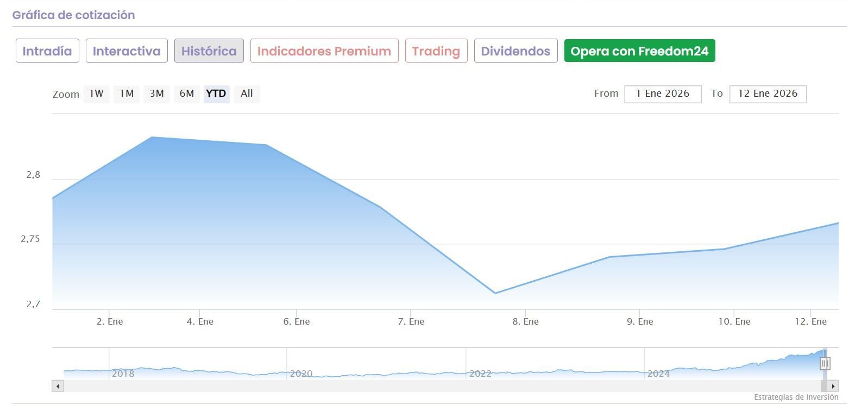
Task: Switch to the Interactiva tab
Action: tap(127, 51)
